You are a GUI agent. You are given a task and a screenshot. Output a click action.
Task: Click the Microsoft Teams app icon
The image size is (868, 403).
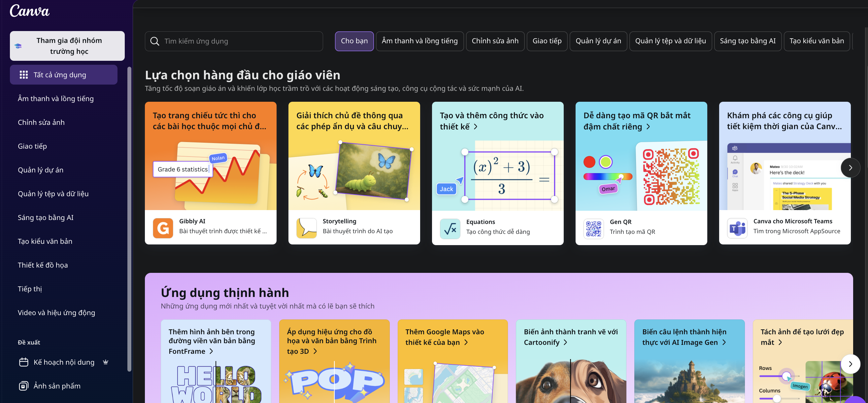pyautogui.click(x=737, y=228)
